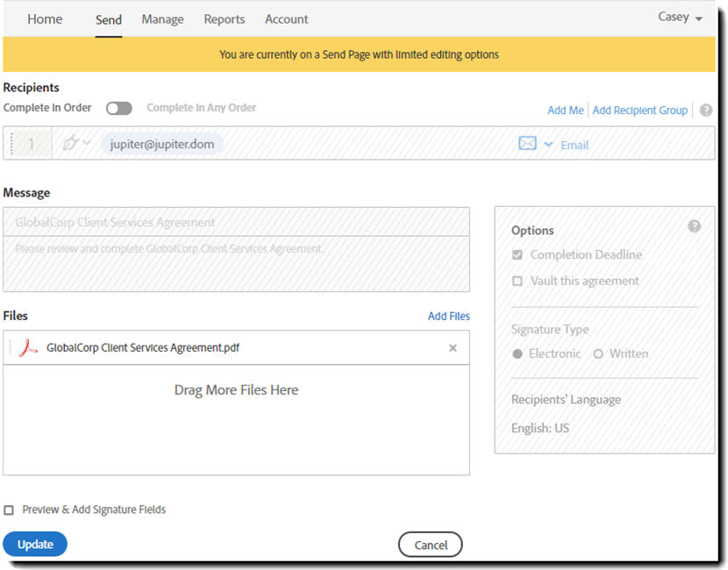Viewport: 728px width, 570px height.
Task: Click the recipient role pen icon
Action: tap(72, 144)
